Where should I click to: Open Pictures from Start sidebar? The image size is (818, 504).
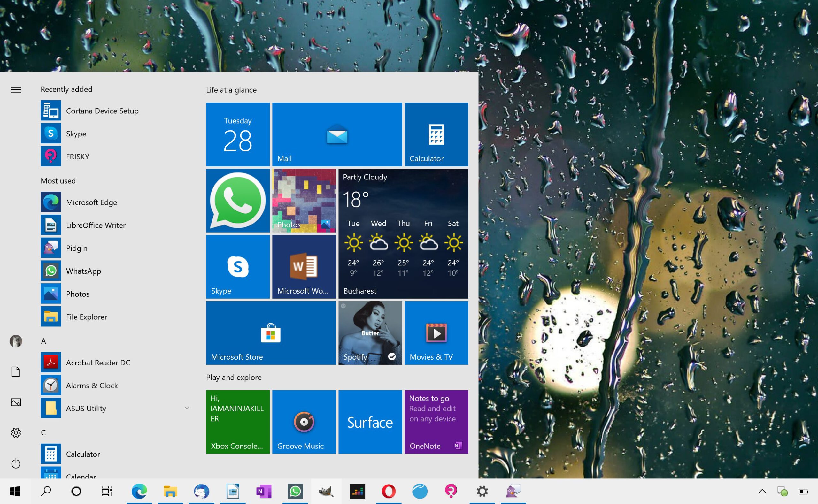tap(16, 402)
